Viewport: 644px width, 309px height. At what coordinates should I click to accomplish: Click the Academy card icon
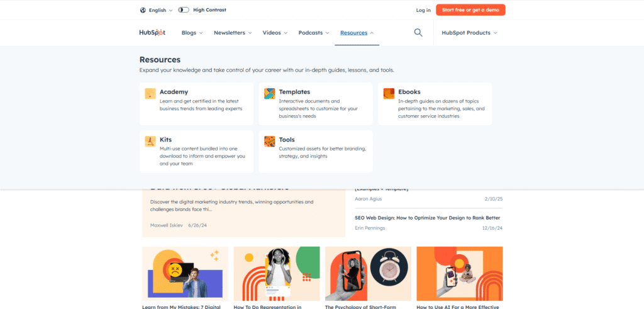tap(150, 93)
